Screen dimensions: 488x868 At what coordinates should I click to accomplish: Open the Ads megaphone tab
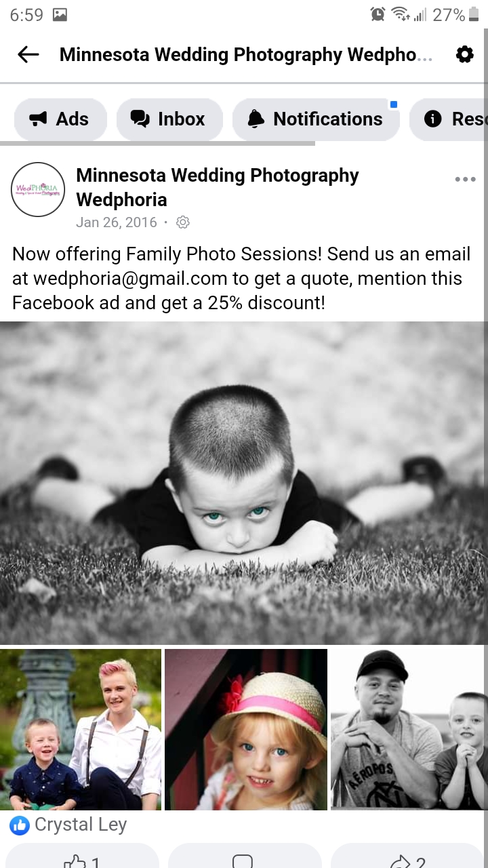click(x=60, y=119)
